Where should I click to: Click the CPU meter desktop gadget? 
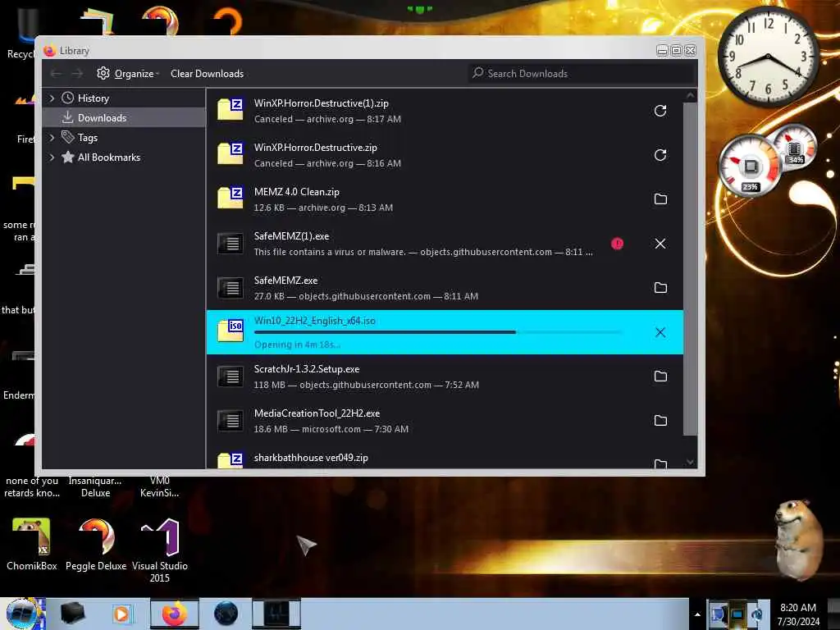coord(751,167)
